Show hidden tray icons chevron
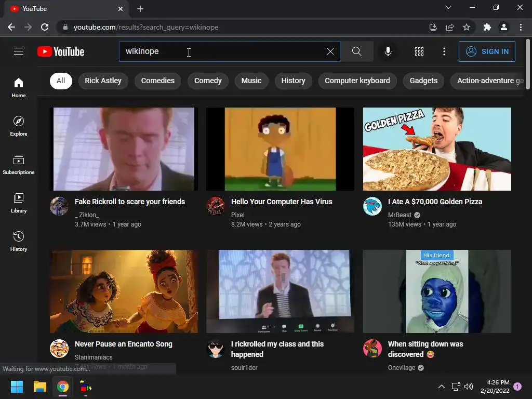This screenshot has width=532, height=399. click(x=442, y=387)
